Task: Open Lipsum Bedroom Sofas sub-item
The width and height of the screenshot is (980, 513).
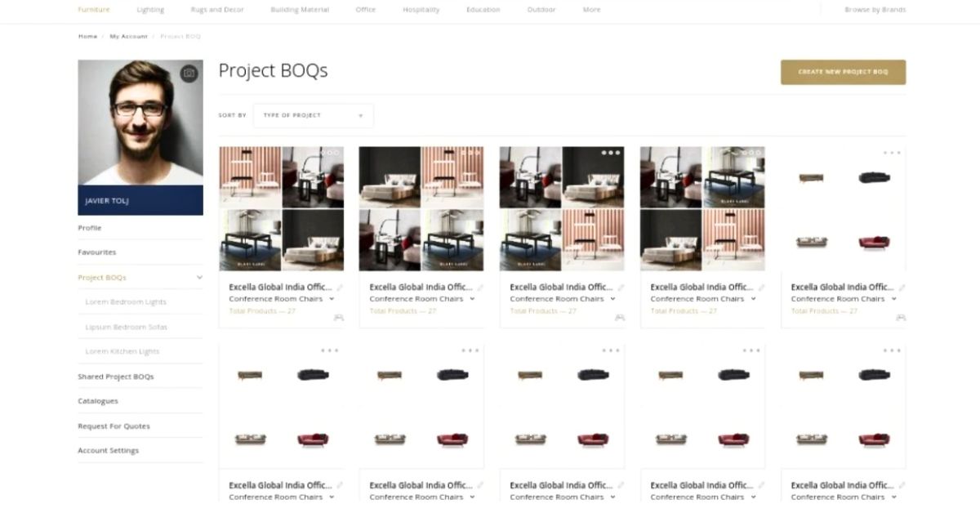Action: click(x=127, y=327)
